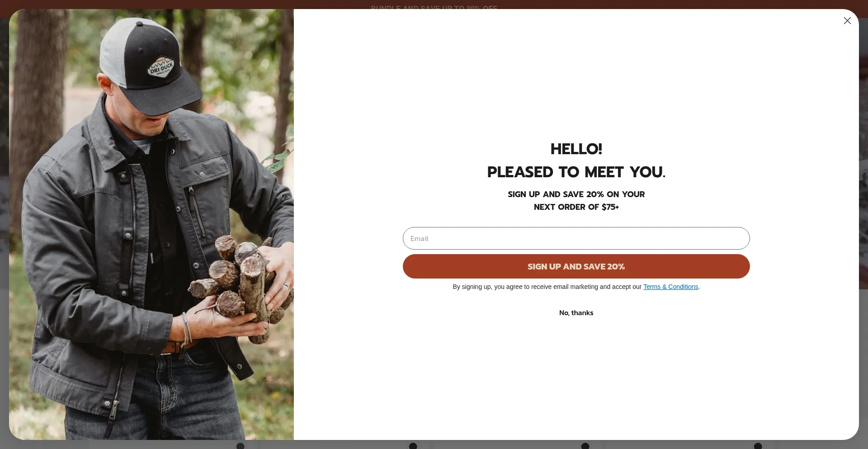Open the Terms & Conditions link
This screenshot has height=449, width=868.
point(670,287)
